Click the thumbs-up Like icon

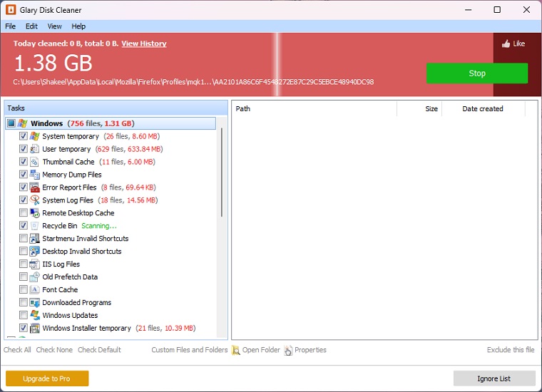tap(506, 44)
